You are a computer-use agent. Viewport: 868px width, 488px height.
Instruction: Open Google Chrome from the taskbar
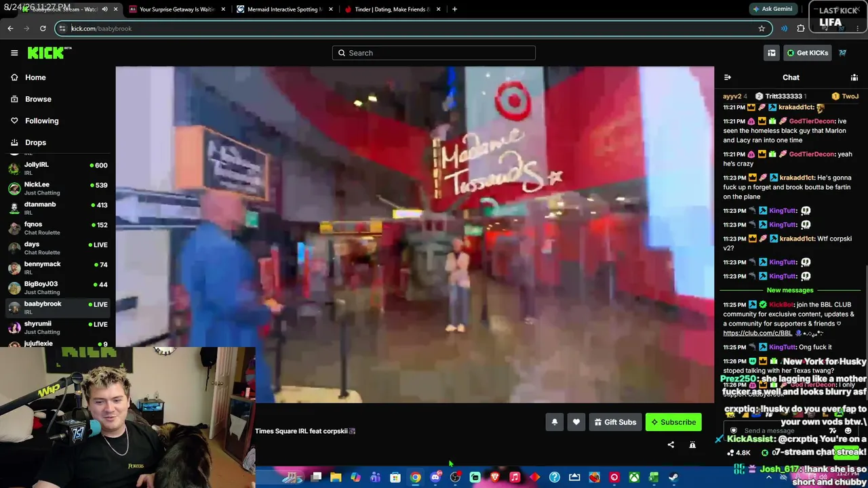pyautogui.click(x=415, y=477)
